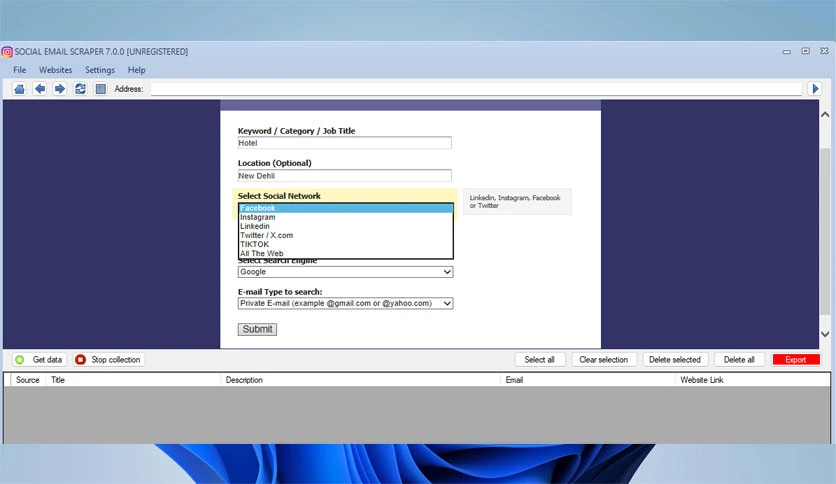Click the Delete selected button

pos(675,360)
